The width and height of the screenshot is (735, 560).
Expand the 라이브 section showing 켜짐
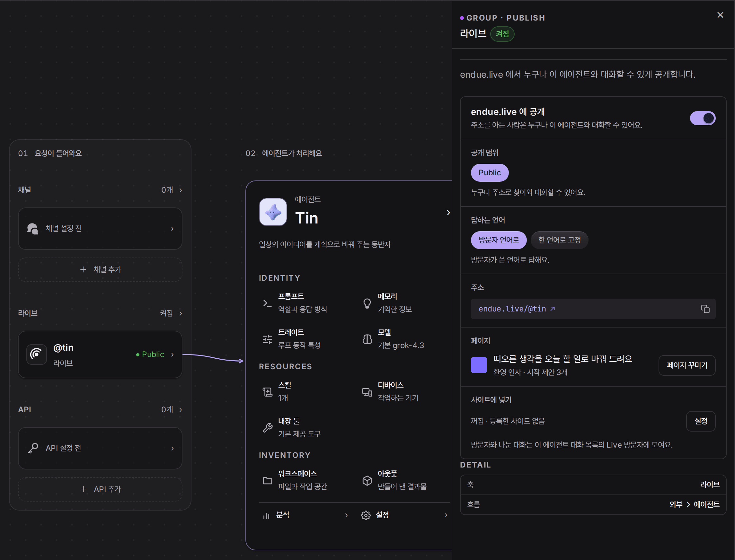point(100,313)
